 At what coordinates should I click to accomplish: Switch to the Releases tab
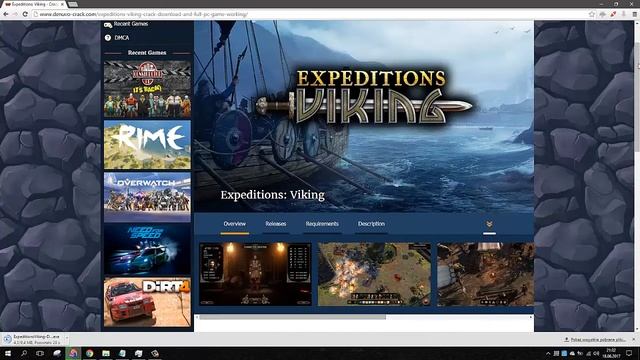click(276, 224)
